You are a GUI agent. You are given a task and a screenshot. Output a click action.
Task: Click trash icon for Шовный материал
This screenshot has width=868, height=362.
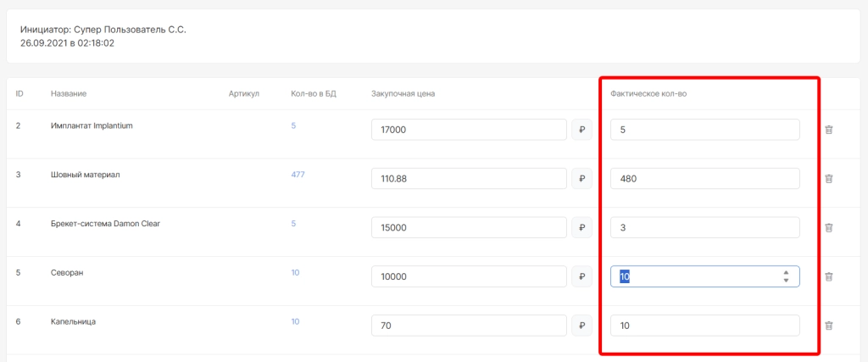click(x=829, y=179)
